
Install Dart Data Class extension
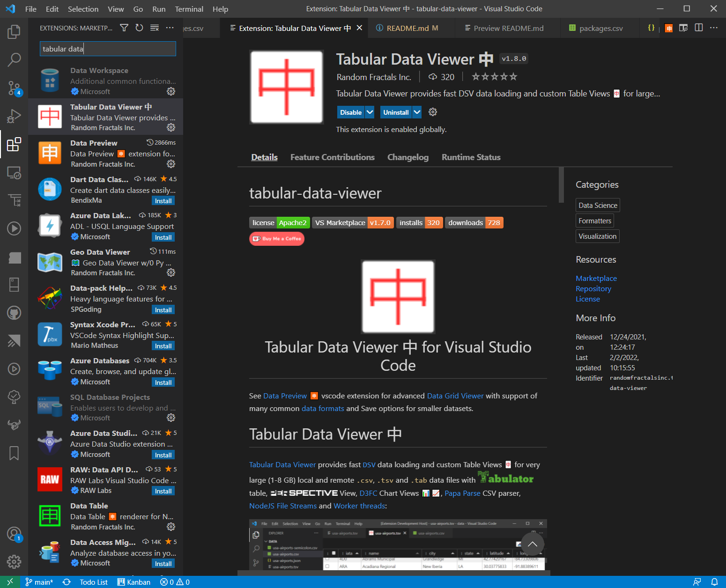click(x=163, y=201)
